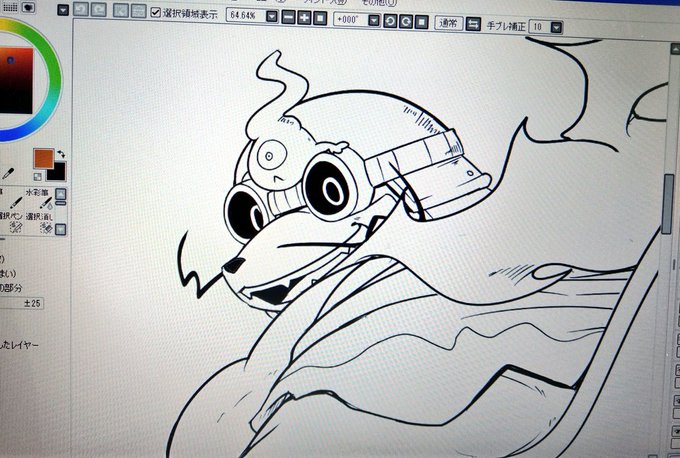
Task: Click the Undo button in the toolbar
Action: click(81, 9)
